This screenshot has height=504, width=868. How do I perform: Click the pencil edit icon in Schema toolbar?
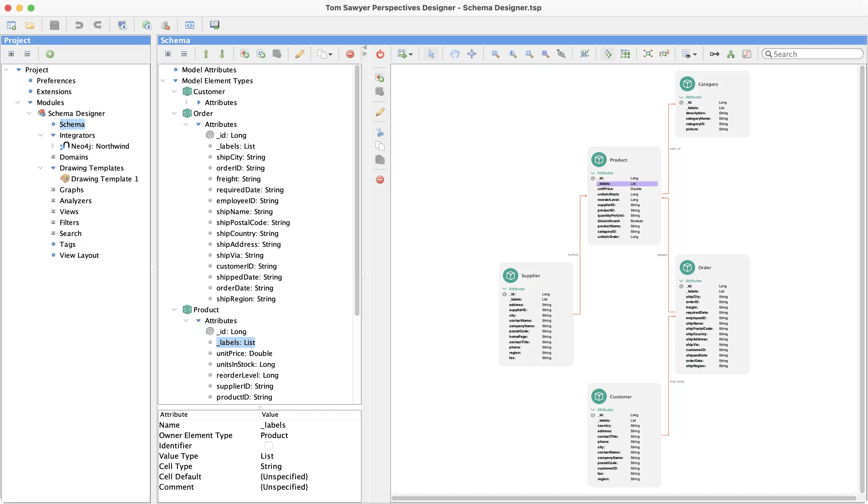300,54
